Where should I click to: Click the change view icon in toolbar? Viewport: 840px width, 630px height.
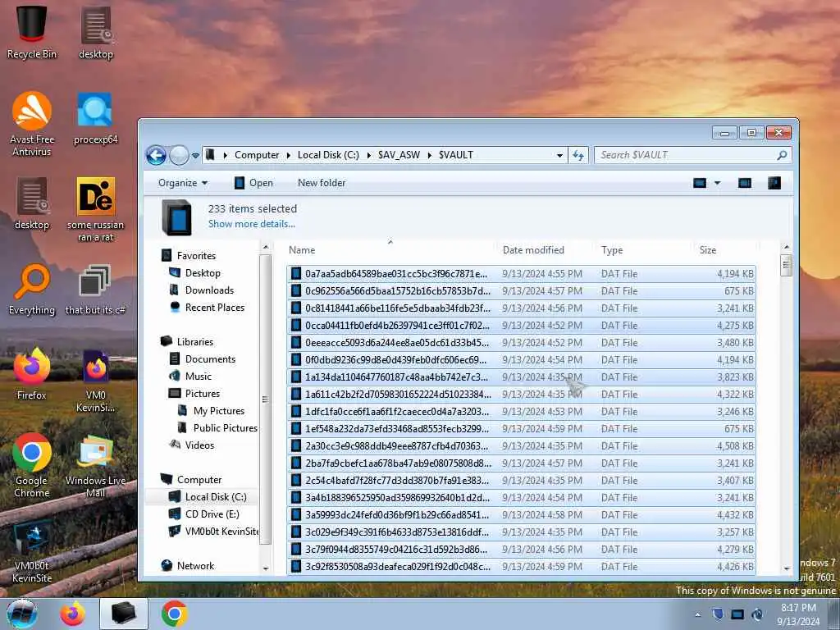(700, 183)
